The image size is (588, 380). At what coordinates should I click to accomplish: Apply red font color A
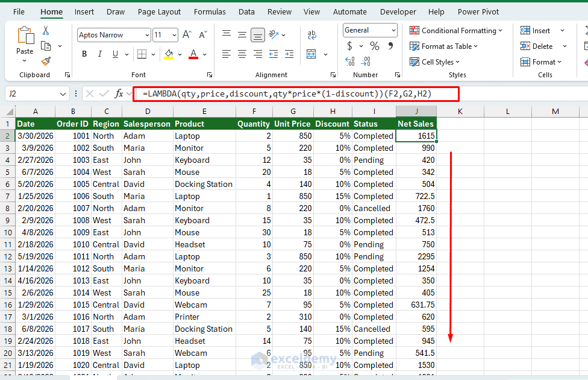point(193,54)
